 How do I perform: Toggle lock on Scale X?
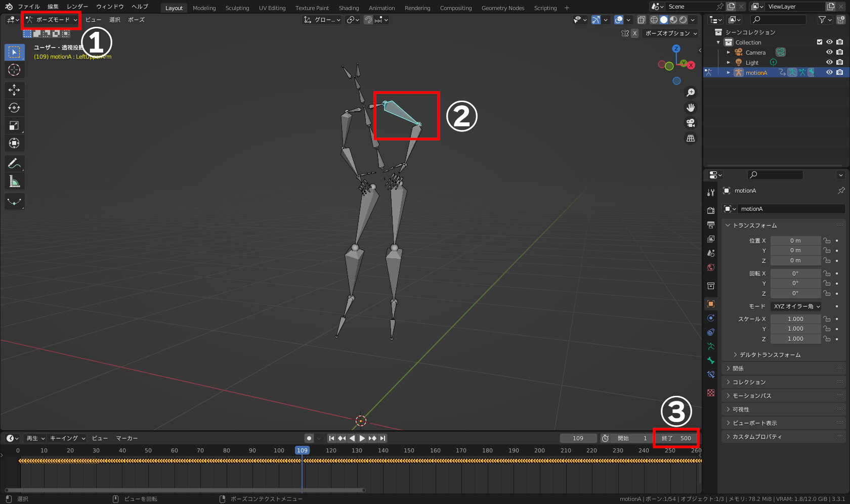coord(827,319)
